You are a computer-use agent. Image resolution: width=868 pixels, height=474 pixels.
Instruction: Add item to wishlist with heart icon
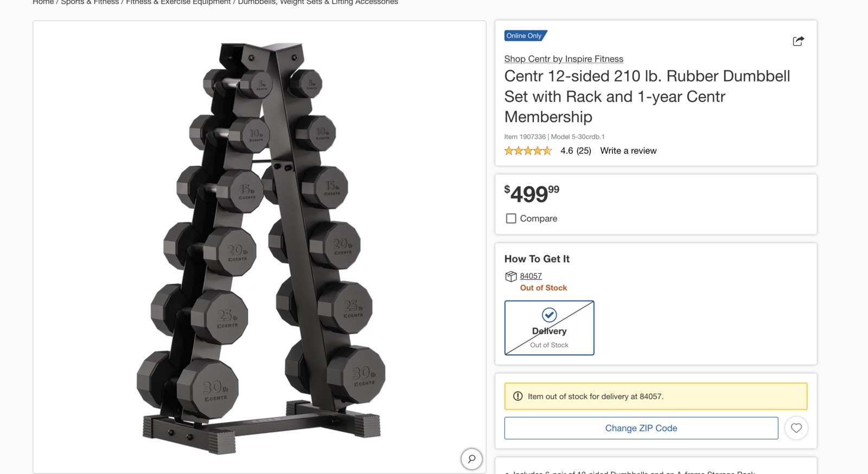[796, 428]
